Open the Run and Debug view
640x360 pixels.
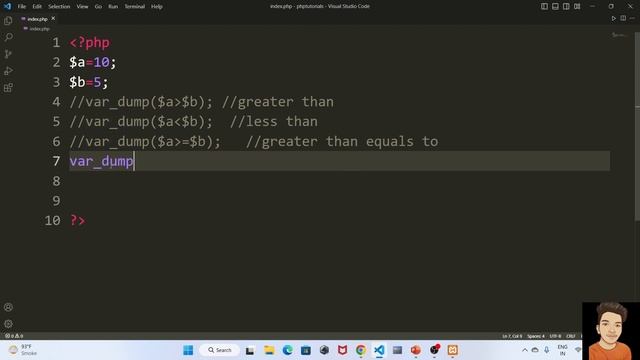point(8,71)
